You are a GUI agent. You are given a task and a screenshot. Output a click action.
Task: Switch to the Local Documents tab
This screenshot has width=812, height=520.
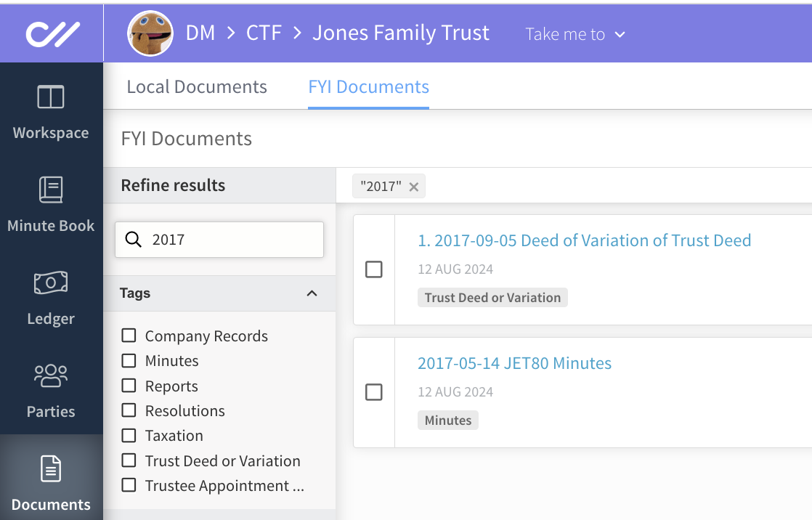click(x=197, y=86)
